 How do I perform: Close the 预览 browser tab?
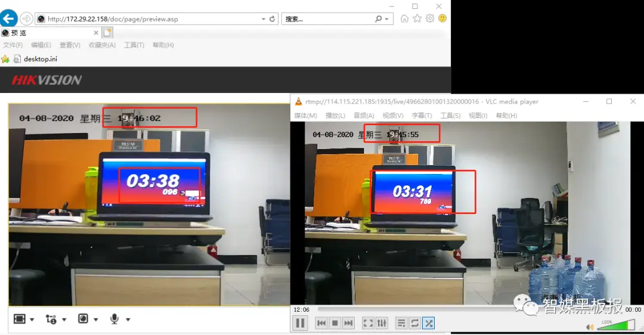pos(95,33)
